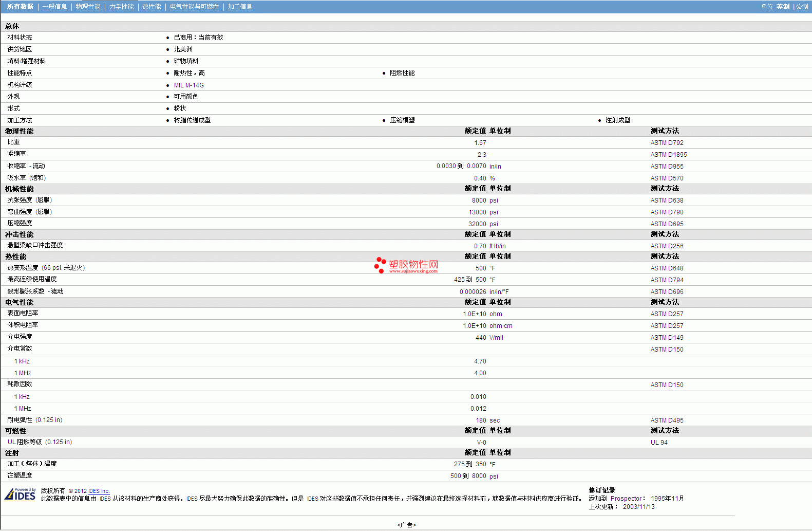Click dissipation factor value 0.012
This screenshot has width=812, height=531.
click(x=478, y=409)
